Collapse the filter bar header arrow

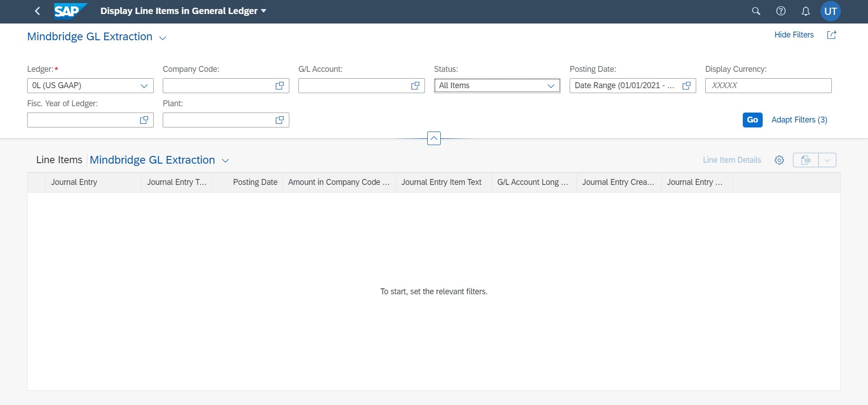coord(434,138)
